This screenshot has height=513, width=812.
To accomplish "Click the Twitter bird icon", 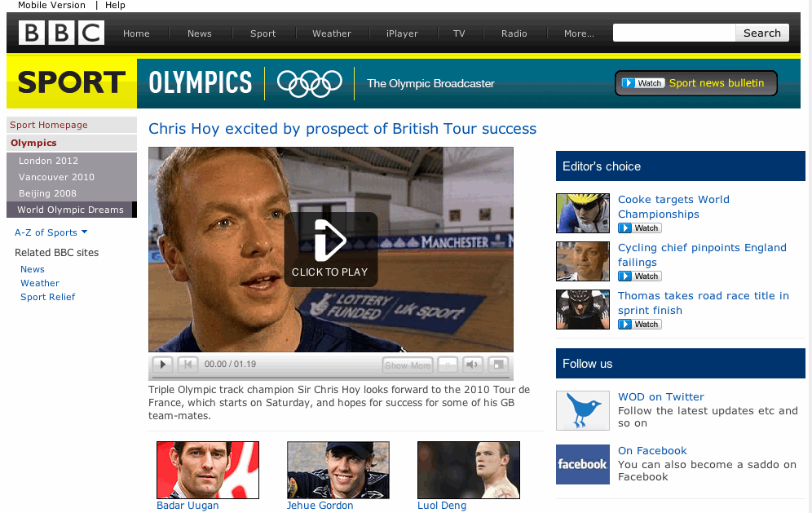I will click(583, 410).
